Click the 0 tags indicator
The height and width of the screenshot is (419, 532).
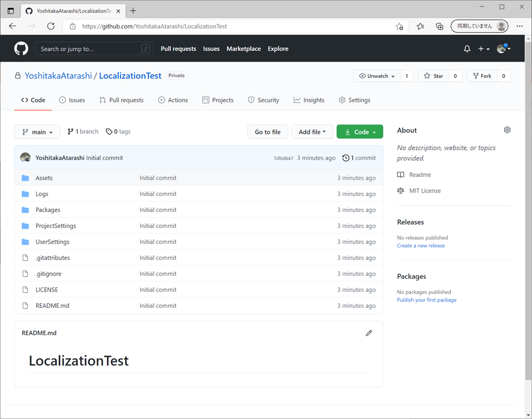[118, 132]
